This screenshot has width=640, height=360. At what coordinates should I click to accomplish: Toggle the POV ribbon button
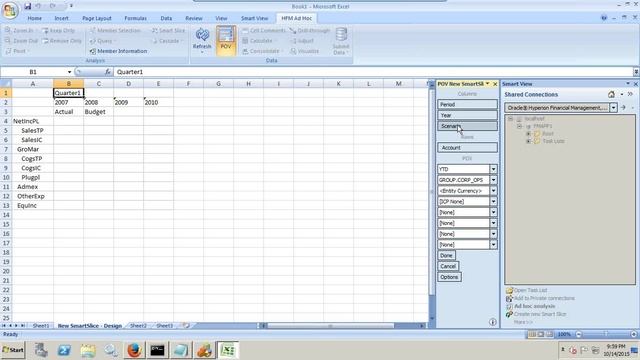(226, 40)
